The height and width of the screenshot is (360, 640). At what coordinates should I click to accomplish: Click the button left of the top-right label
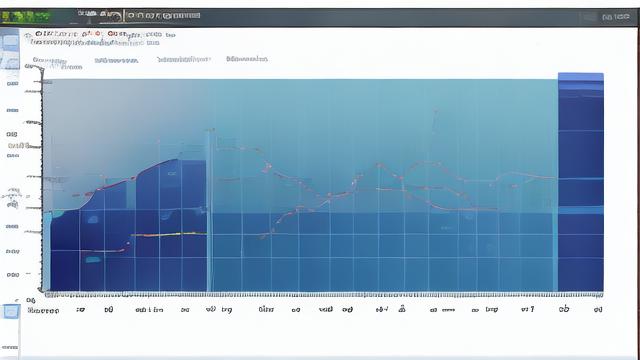(589, 17)
